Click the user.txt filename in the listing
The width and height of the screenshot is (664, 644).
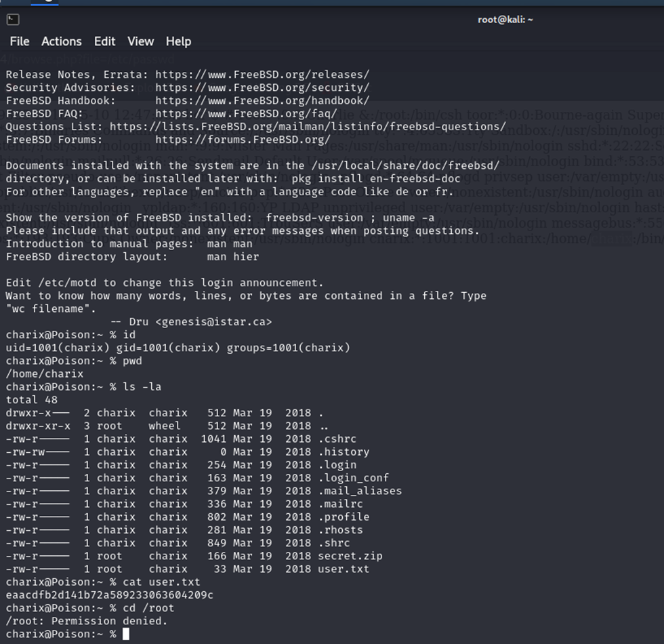click(x=344, y=569)
